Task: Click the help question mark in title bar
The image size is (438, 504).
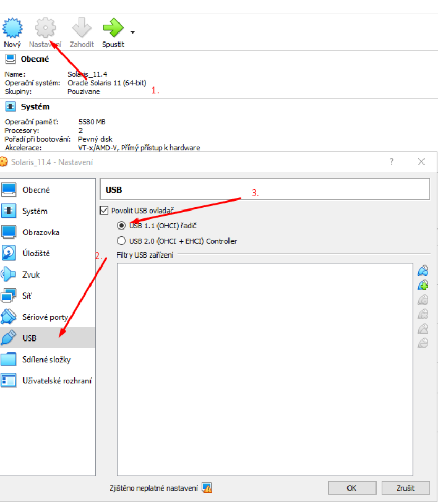Action: click(392, 161)
